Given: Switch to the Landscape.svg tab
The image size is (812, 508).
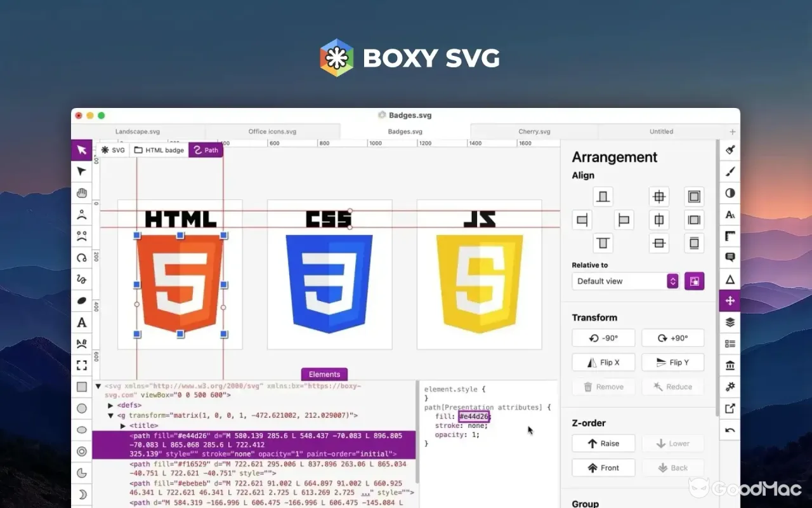Looking at the screenshot, I should tap(138, 131).
